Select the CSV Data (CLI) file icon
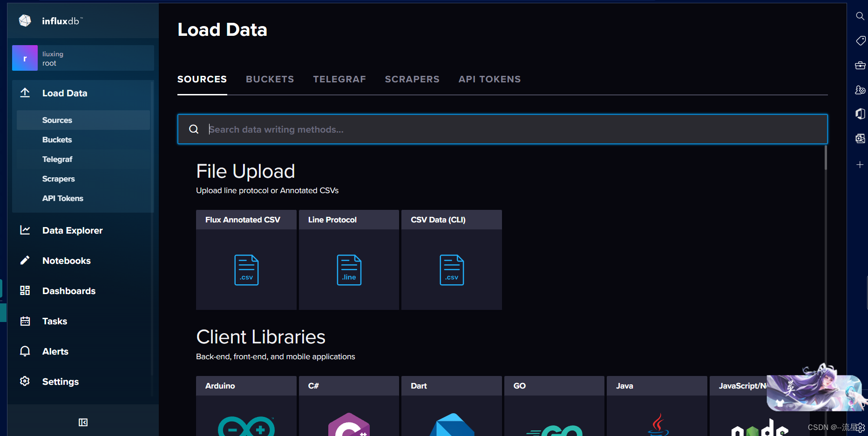 452,270
